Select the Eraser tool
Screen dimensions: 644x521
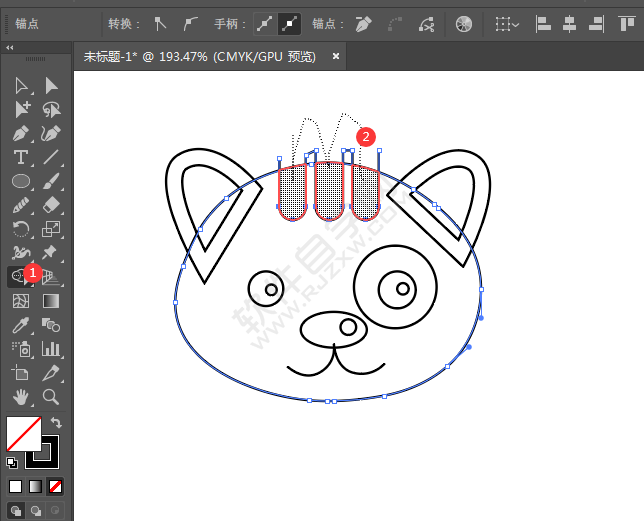point(51,205)
